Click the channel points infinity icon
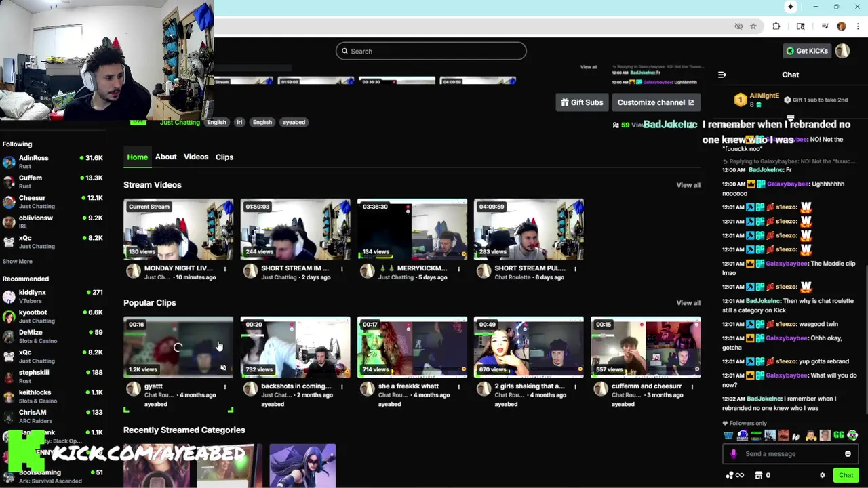The width and height of the screenshot is (868, 488). (735, 475)
